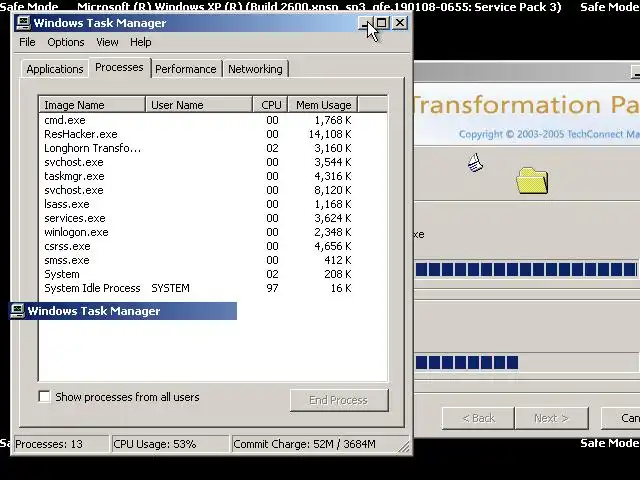Select the csrss.exe process
The image size is (640, 480).
(213, 246)
